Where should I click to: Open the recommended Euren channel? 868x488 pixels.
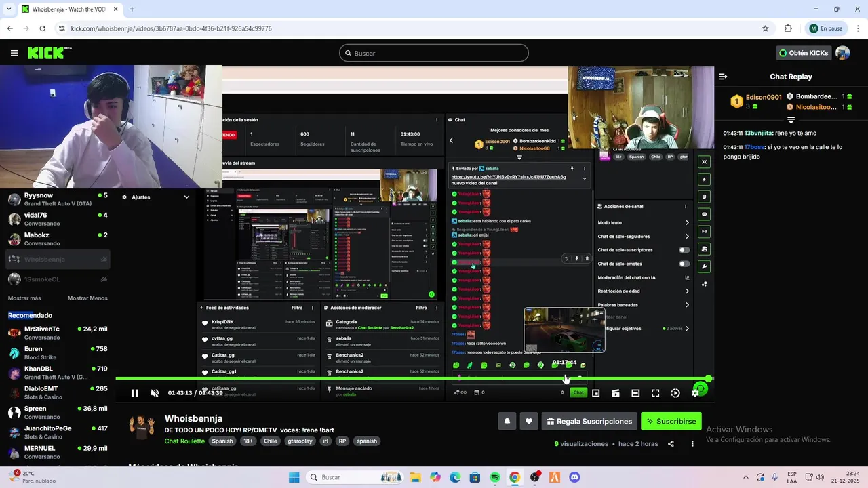point(58,352)
